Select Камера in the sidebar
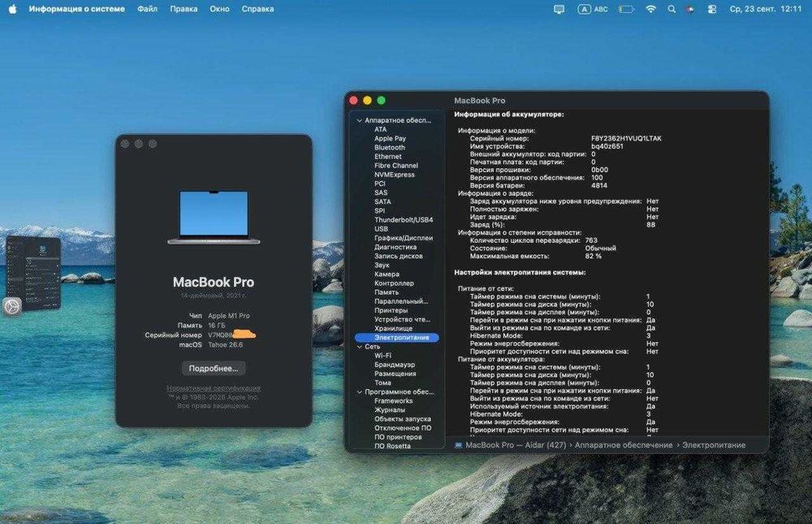This screenshot has width=812, height=524. click(x=387, y=274)
